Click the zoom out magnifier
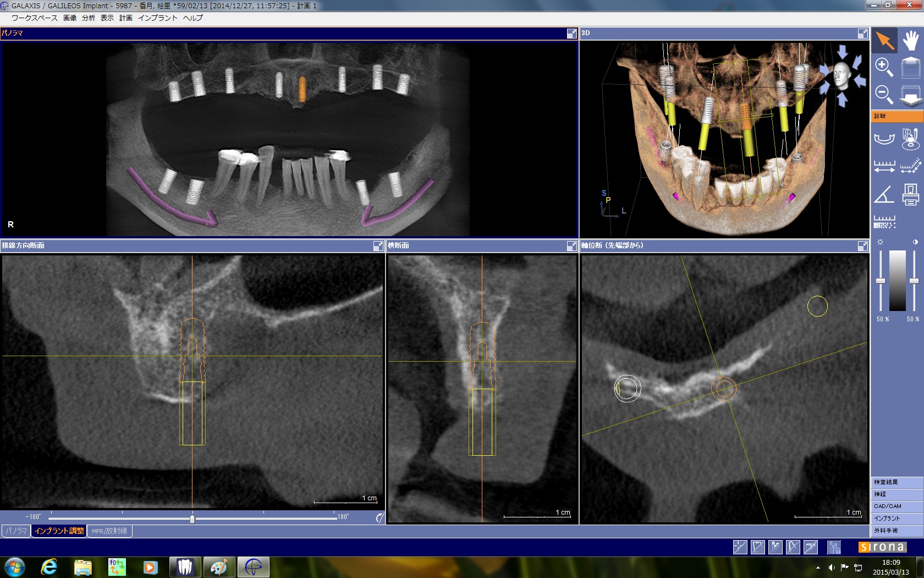Screen dimensions: 924x578 pyautogui.click(x=884, y=94)
